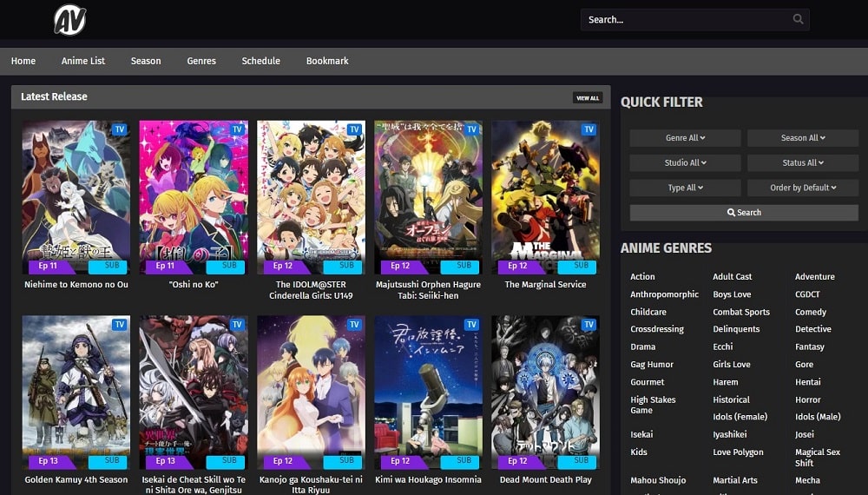This screenshot has height=495, width=868.
Task: Select the Anthropomorphic genre link
Action: 664,294
